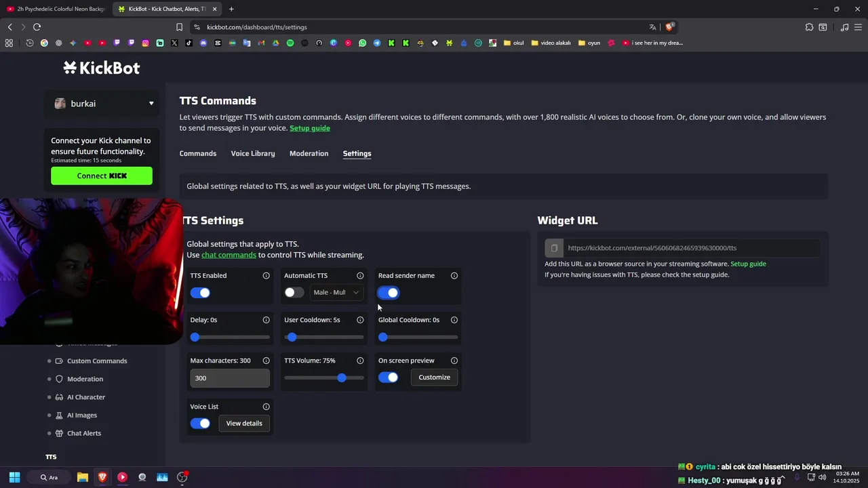Open TikTok bookmark icon

(x=189, y=43)
